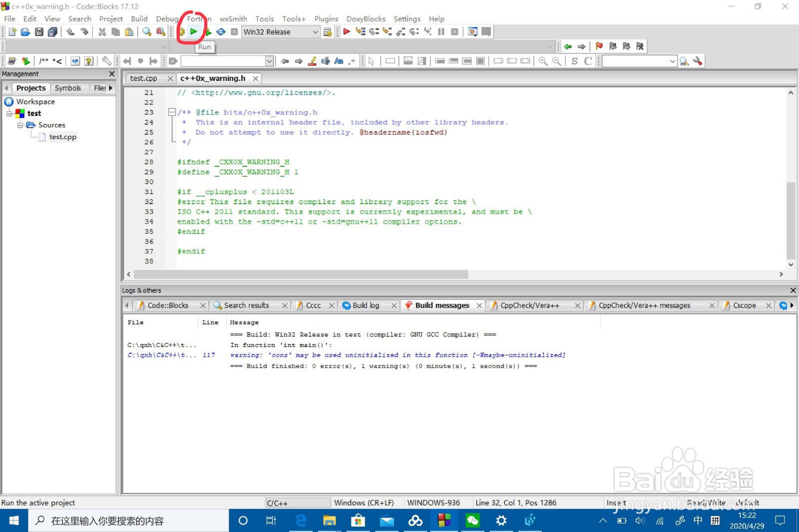
Task: Collapse the Sources folder node
Action: (x=20, y=125)
